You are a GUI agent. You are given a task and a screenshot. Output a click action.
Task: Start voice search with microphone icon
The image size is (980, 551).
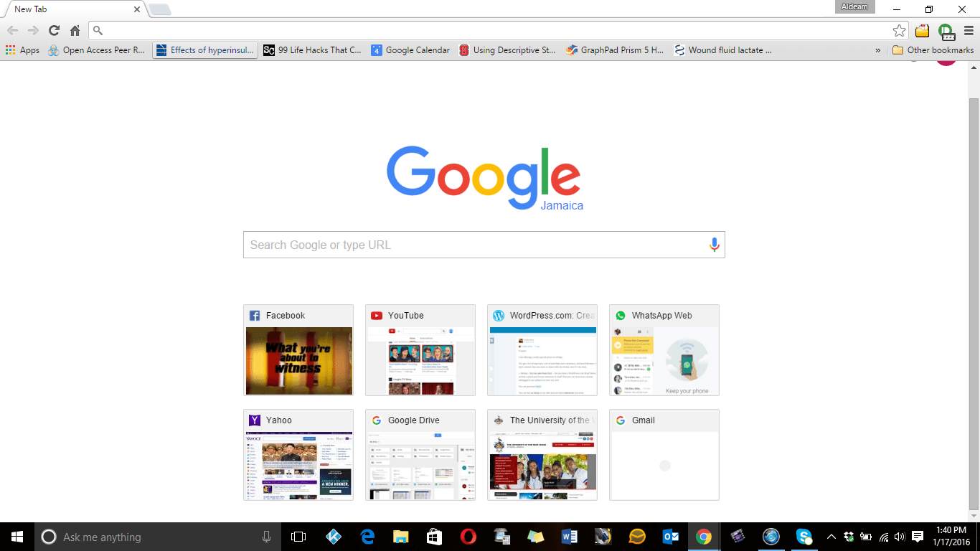(x=714, y=245)
